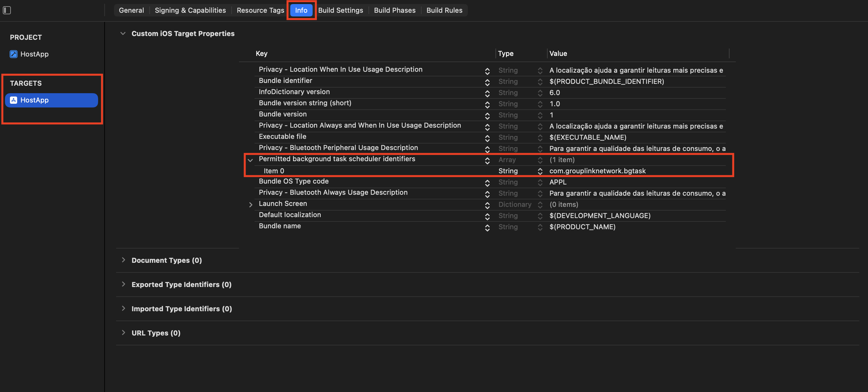Screen dimensions: 868x392
Task: Select the $(EXECUTABLE_NAME) value
Action: tap(588, 138)
